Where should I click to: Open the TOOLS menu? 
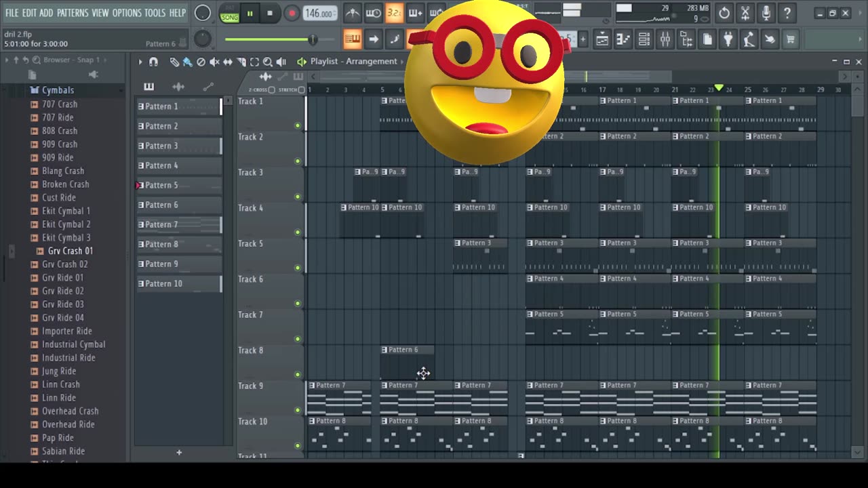point(155,13)
